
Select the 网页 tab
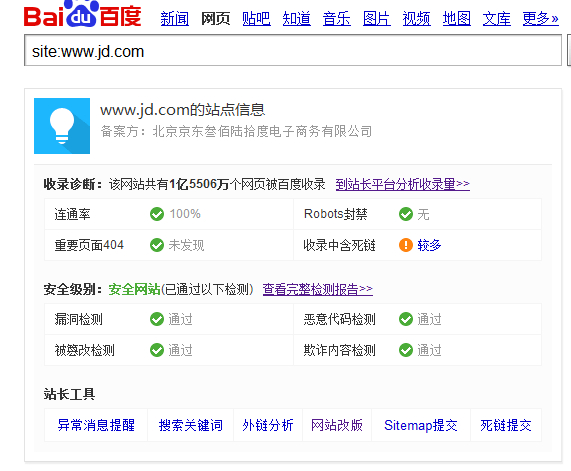(216, 19)
